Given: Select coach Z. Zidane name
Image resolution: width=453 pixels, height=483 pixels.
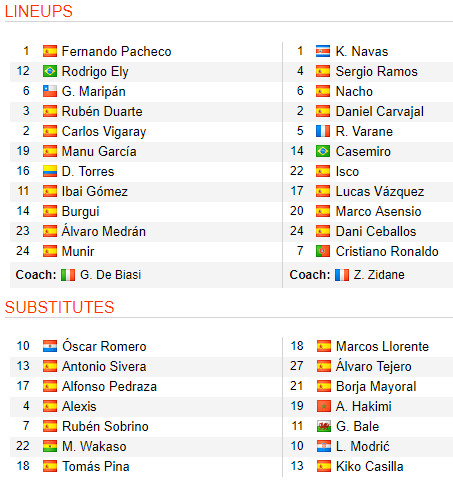Looking at the screenshot, I should (x=379, y=275).
